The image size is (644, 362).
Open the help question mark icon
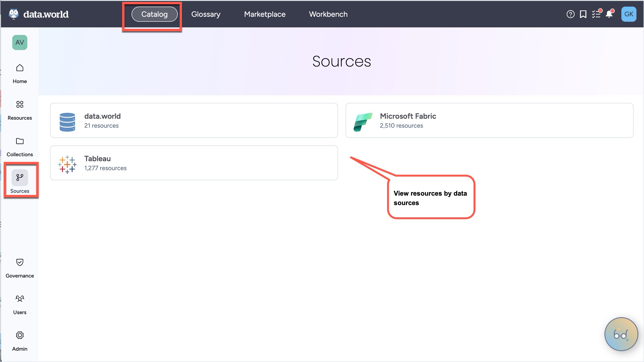click(570, 14)
